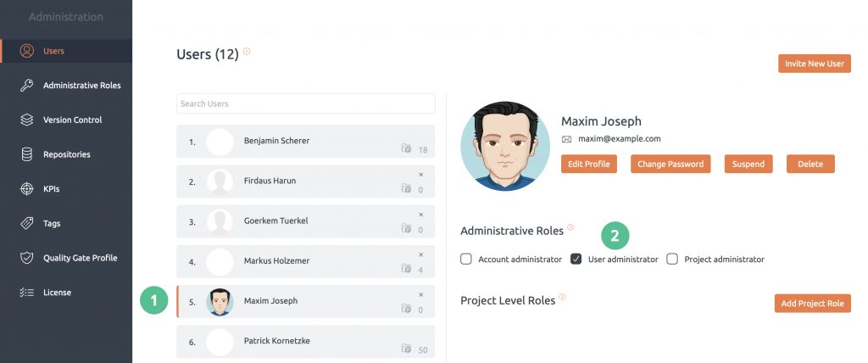
Task: Open the License menu entry
Action: point(66,293)
